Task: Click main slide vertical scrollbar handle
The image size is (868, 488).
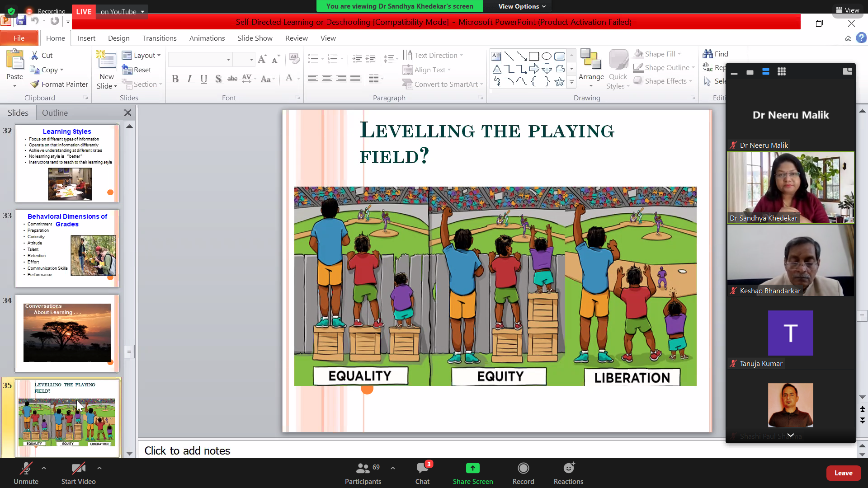Action: click(862, 315)
